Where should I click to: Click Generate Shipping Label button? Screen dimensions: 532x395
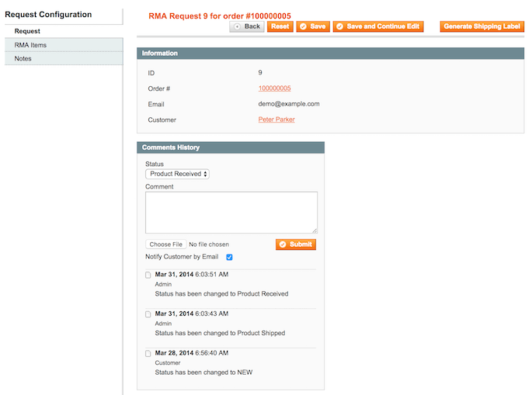482,26
